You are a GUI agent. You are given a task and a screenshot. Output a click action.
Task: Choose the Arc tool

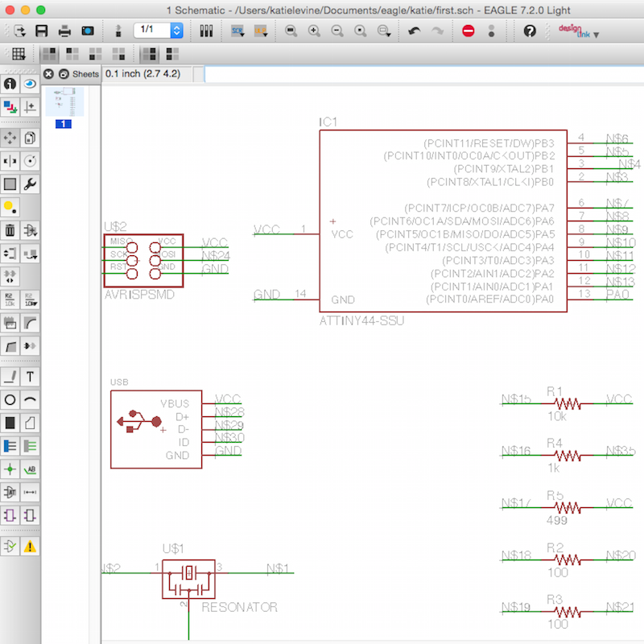[30, 399]
